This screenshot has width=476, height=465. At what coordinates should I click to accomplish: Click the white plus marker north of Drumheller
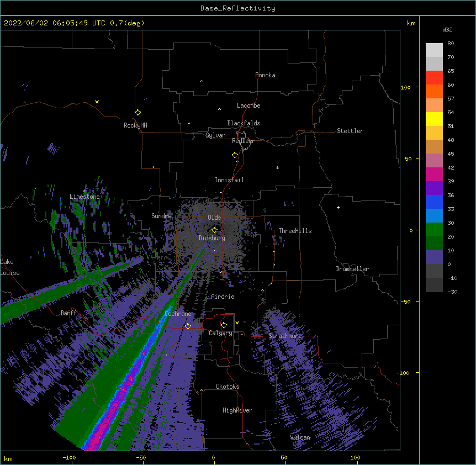pos(338,208)
